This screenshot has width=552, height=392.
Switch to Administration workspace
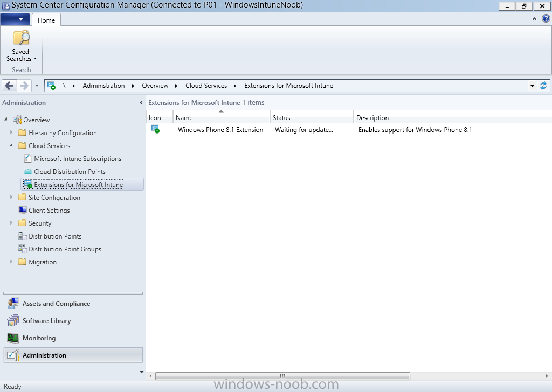tap(73, 355)
